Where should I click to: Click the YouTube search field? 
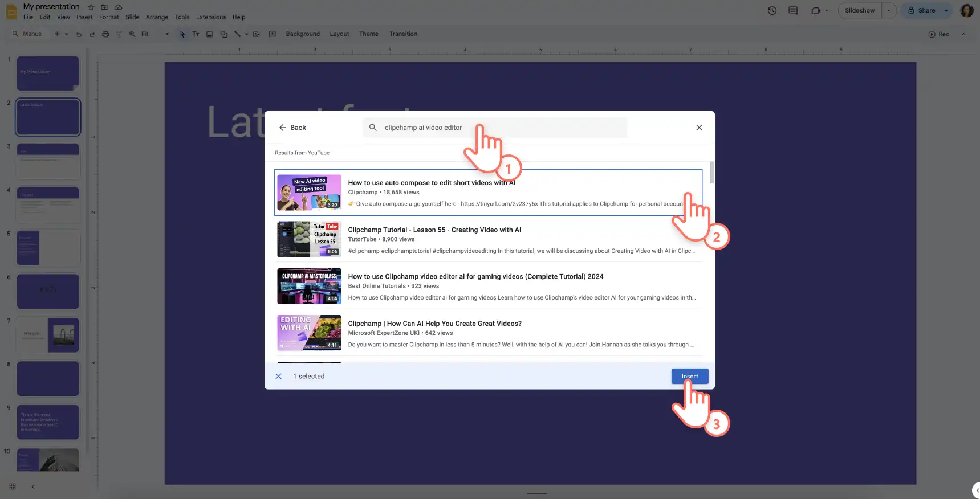(x=495, y=128)
